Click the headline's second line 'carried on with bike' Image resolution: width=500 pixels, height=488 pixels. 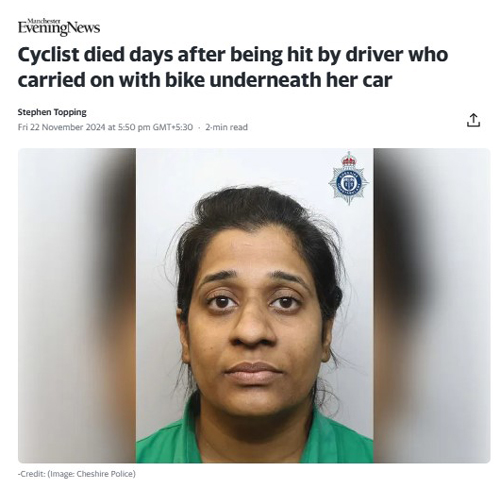111,80
